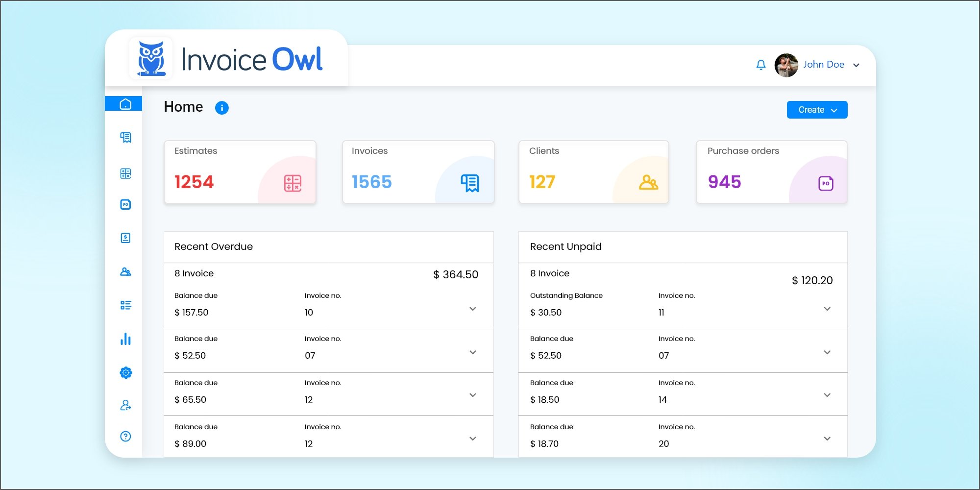Screen dimensions: 980x490
Task: Click the notification bell icon
Action: point(760,65)
